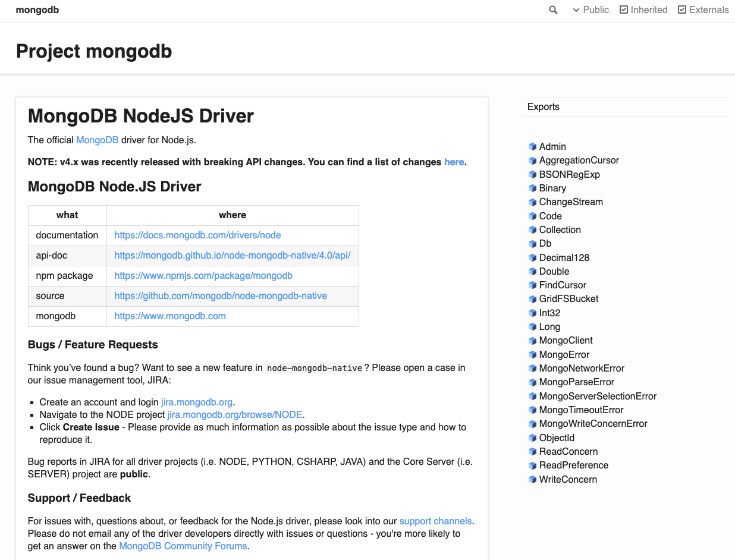This screenshot has height=560, width=735.
Task: Open the jira.mongodb.org login link
Action: pos(197,402)
